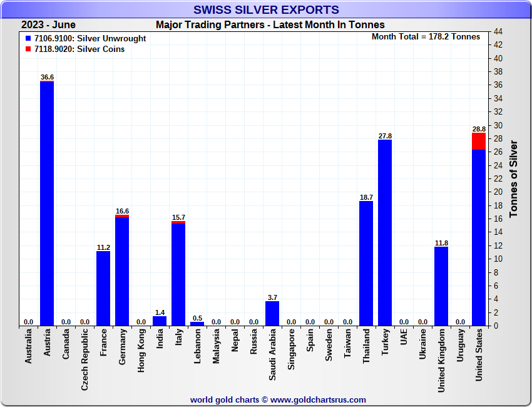Click the 18.7 value above Thailand bar
532x407 pixels.
[366, 197]
